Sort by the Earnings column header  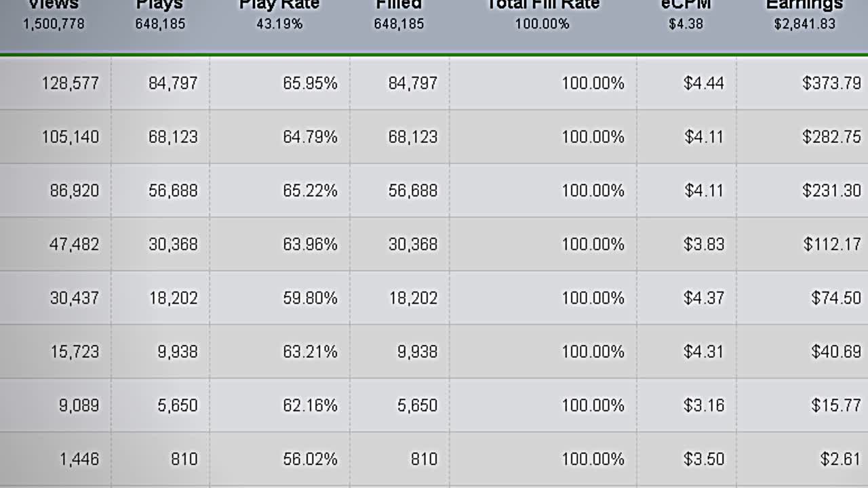tap(804, 5)
